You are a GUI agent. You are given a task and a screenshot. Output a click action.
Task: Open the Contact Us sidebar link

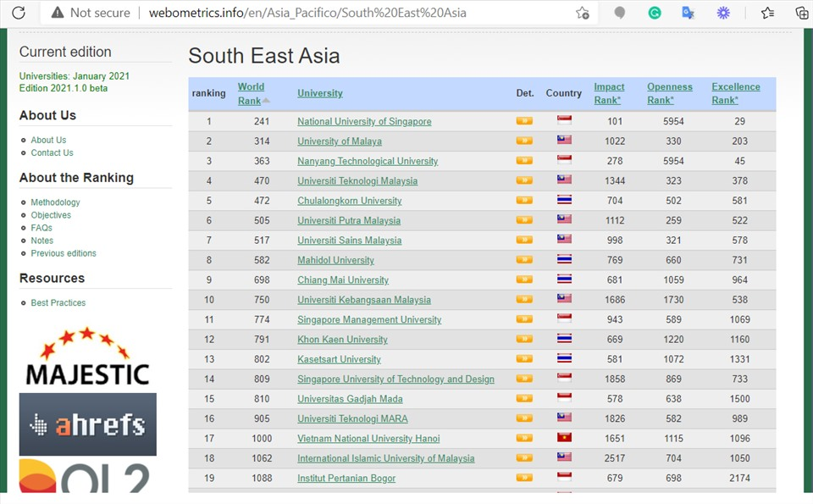tap(52, 153)
